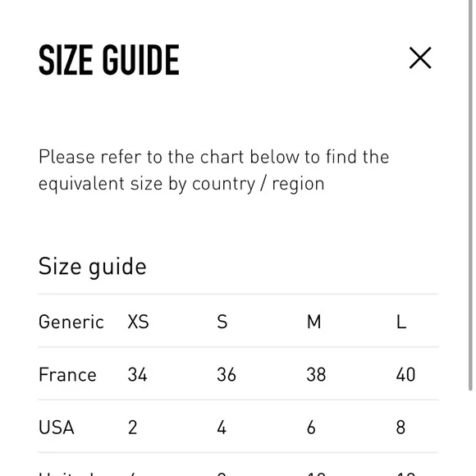This screenshot has height=476, width=476.
Task: Close the Size Guide panel
Action: click(420, 57)
